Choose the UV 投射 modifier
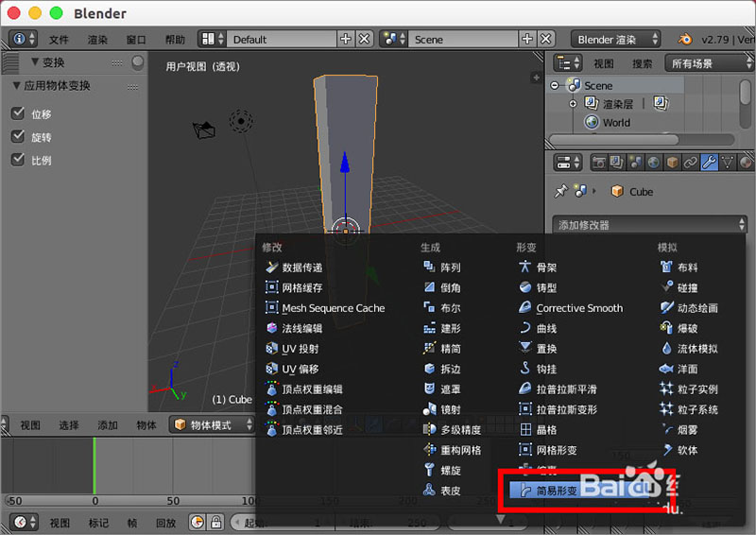Screen dimensions: 756x535 click(292, 348)
